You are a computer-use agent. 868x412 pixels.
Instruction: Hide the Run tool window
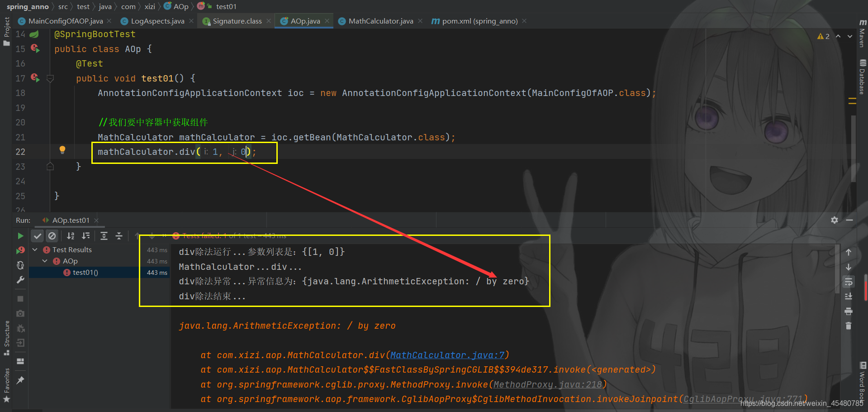(849, 220)
